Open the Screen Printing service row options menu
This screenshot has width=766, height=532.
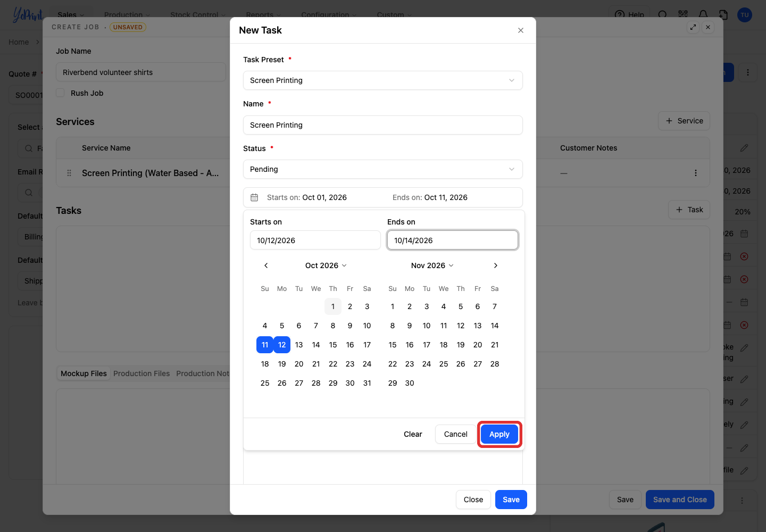pyautogui.click(x=696, y=173)
